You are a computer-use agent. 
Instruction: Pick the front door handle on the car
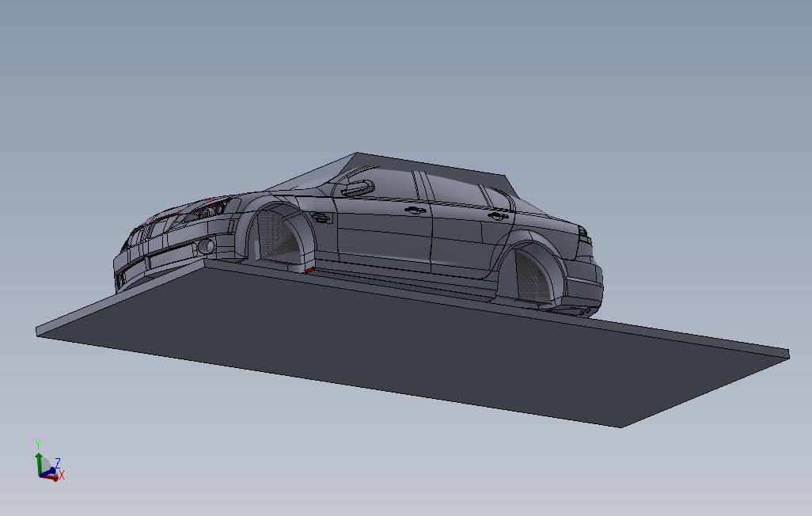(415, 210)
